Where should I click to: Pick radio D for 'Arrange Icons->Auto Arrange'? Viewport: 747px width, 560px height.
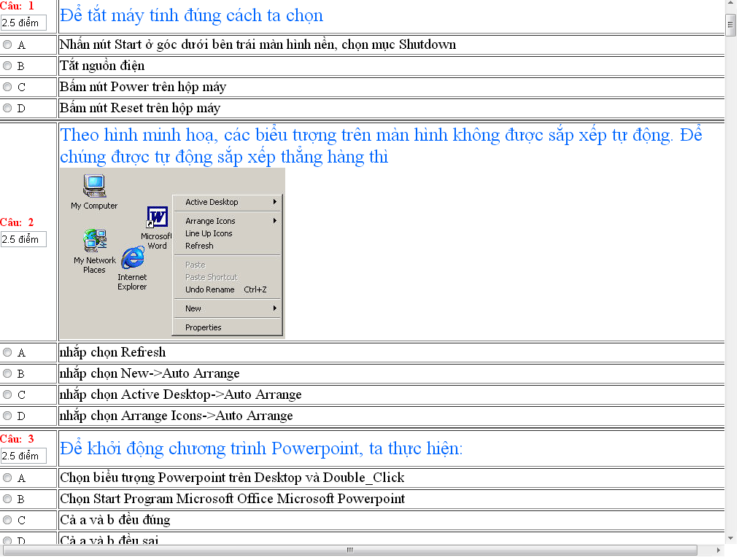(7, 416)
